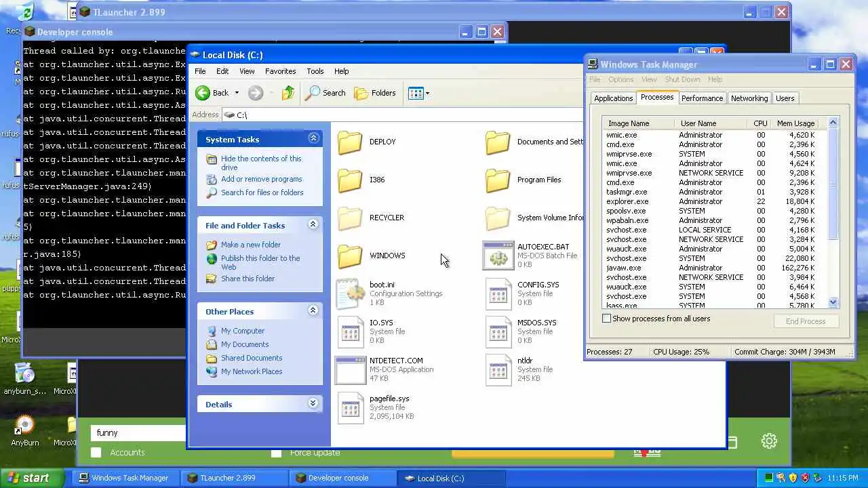Viewport: 868px width, 488px height.
Task: Click Make a new folder link
Action: [x=250, y=245]
